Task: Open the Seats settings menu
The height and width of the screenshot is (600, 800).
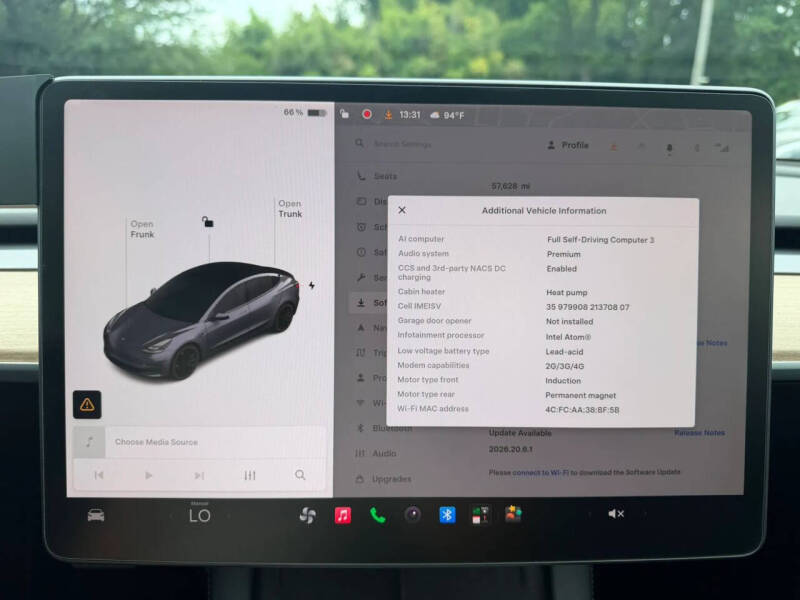Action: point(377,176)
